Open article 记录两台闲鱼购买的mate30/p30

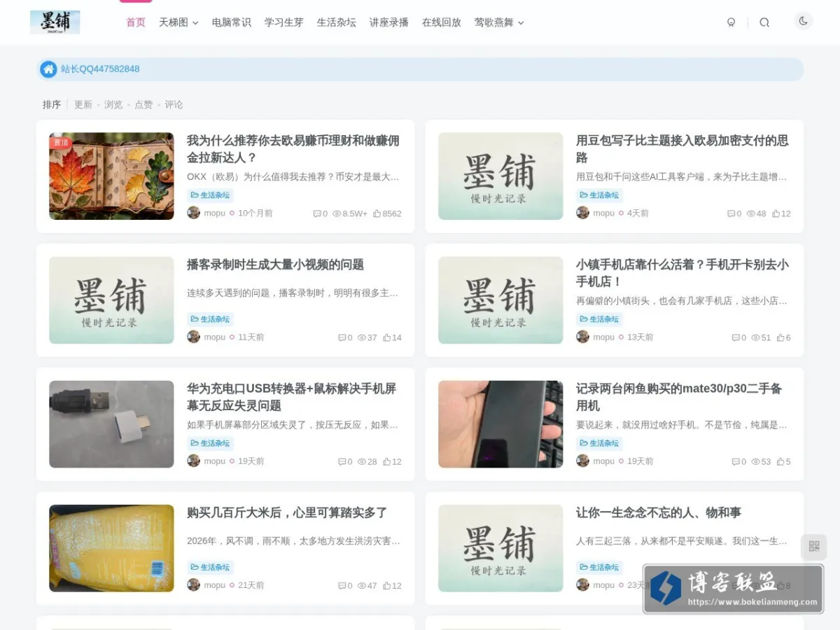pyautogui.click(x=679, y=397)
